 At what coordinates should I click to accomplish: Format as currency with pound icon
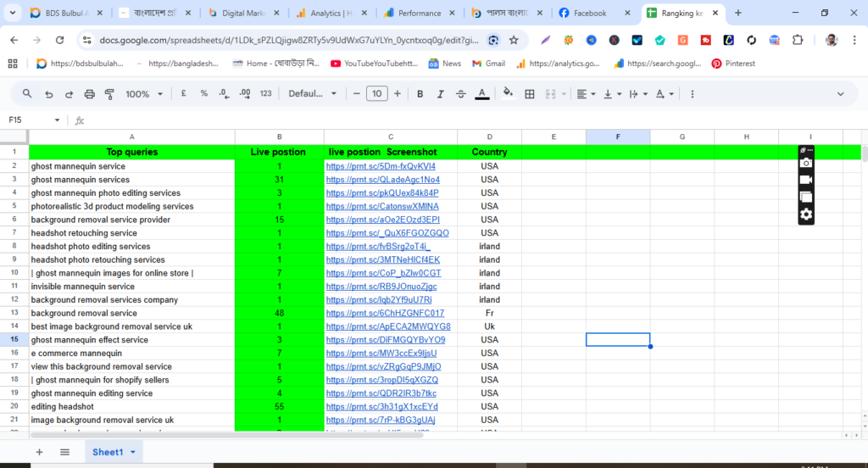183,93
